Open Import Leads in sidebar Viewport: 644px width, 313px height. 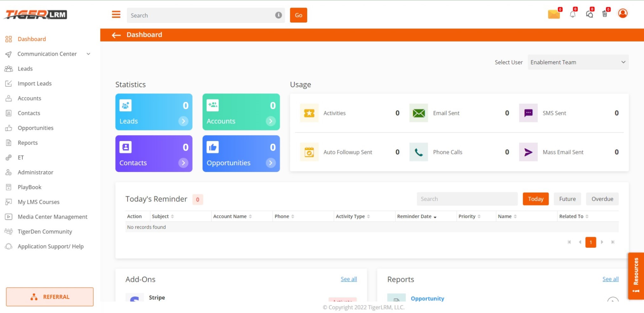point(35,83)
